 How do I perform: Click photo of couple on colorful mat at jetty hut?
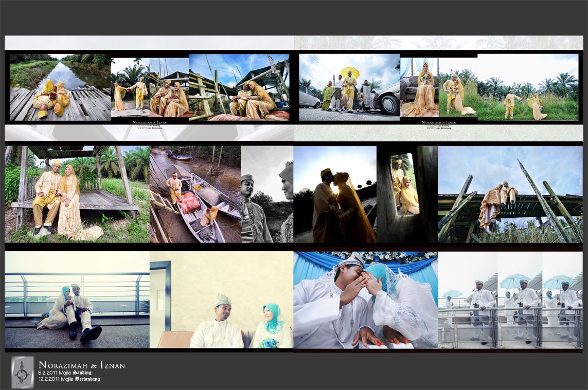(x=239, y=87)
